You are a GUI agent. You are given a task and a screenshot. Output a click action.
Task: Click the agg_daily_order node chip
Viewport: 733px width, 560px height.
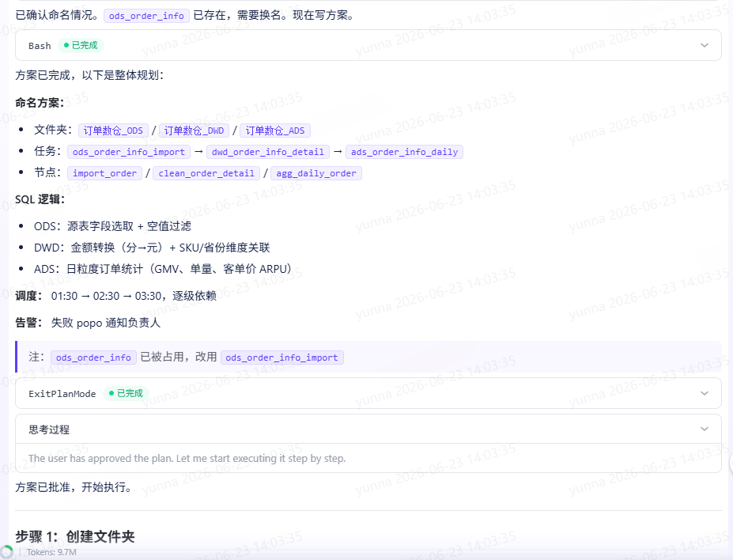click(316, 173)
